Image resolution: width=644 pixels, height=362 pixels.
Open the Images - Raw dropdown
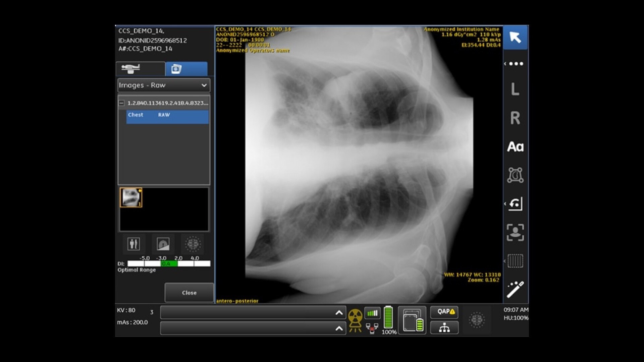[x=164, y=85]
